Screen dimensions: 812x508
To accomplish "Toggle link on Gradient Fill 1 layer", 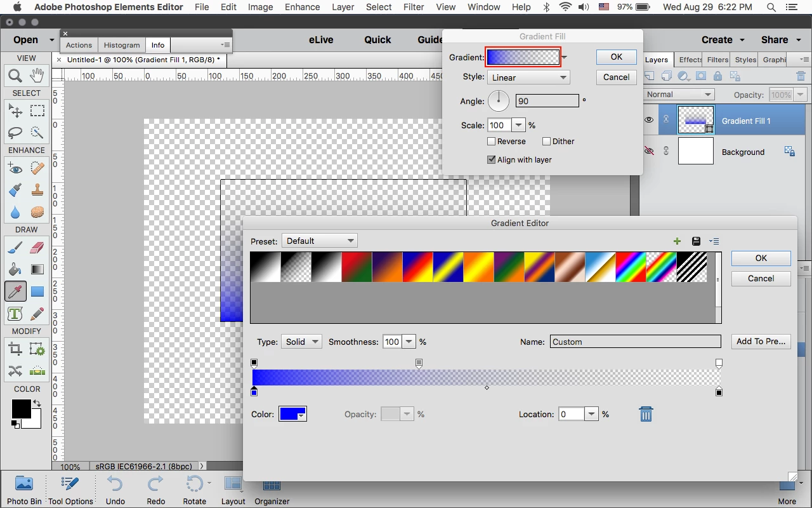I will [x=666, y=119].
